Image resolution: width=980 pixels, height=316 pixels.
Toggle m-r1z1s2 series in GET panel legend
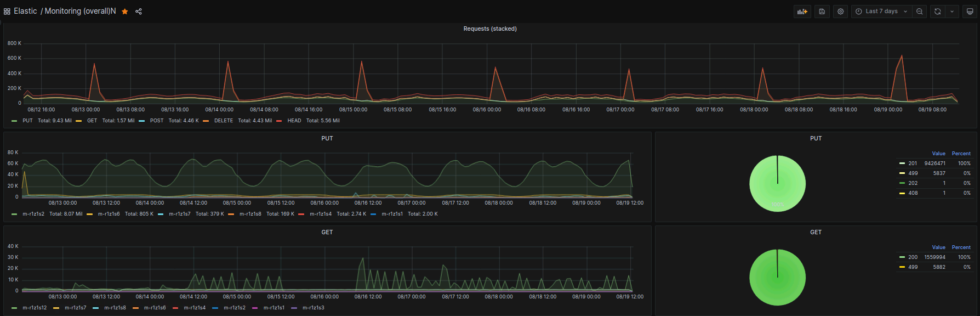(x=235, y=308)
